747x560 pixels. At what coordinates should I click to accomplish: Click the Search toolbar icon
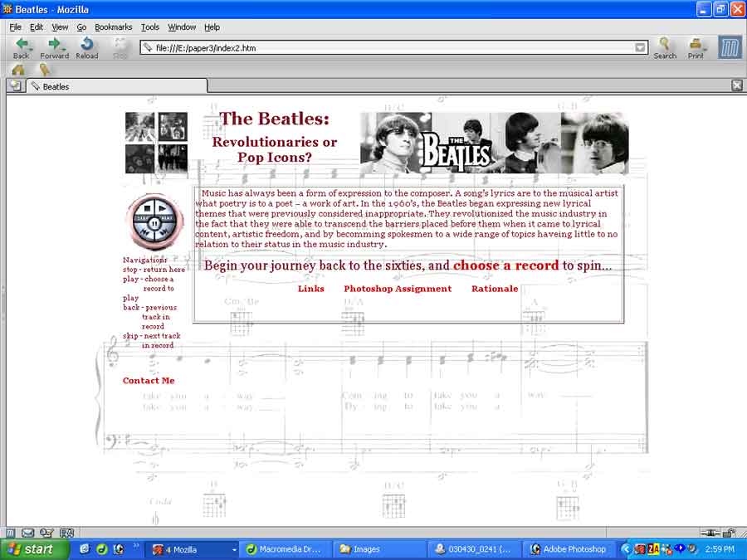point(664,47)
